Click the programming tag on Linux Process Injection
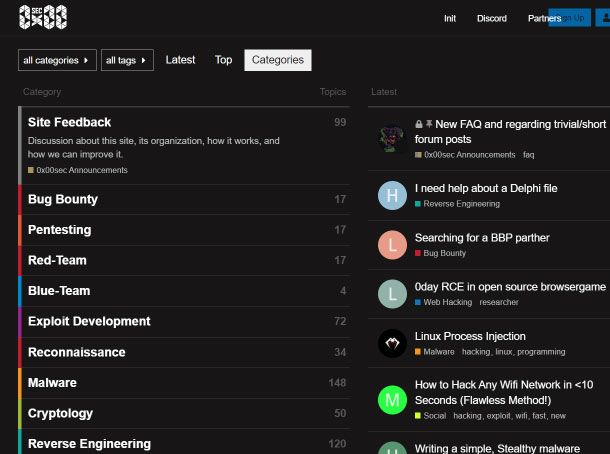The image size is (610, 454). tap(541, 352)
